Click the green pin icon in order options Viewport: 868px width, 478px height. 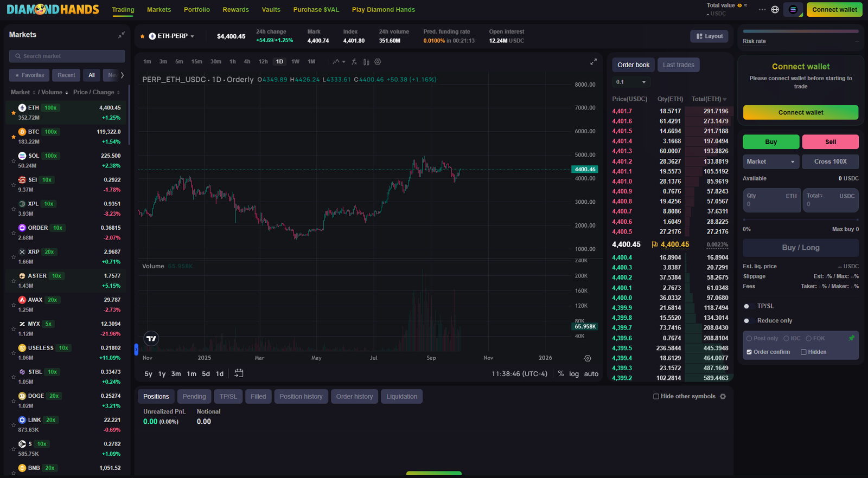point(851,338)
